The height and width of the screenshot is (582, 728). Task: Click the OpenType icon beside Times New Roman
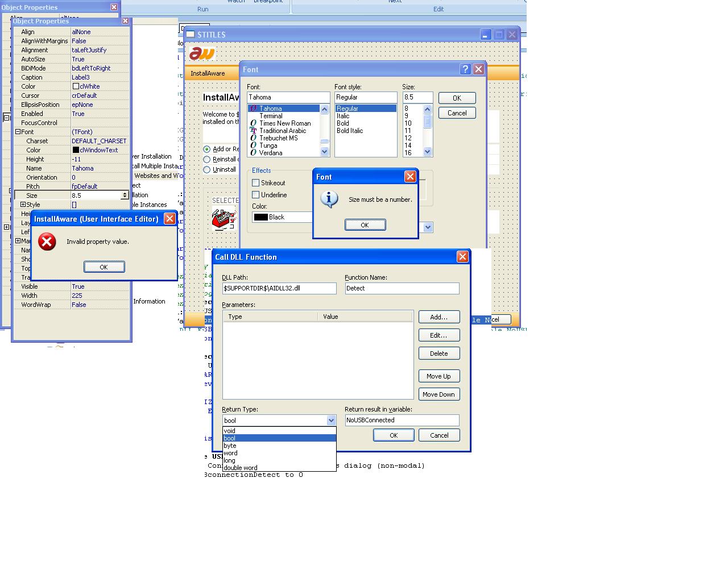(x=254, y=123)
